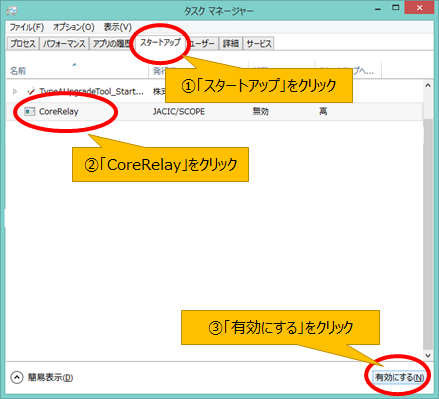
Task: Switch to the ユーザー tab
Action: point(201,44)
